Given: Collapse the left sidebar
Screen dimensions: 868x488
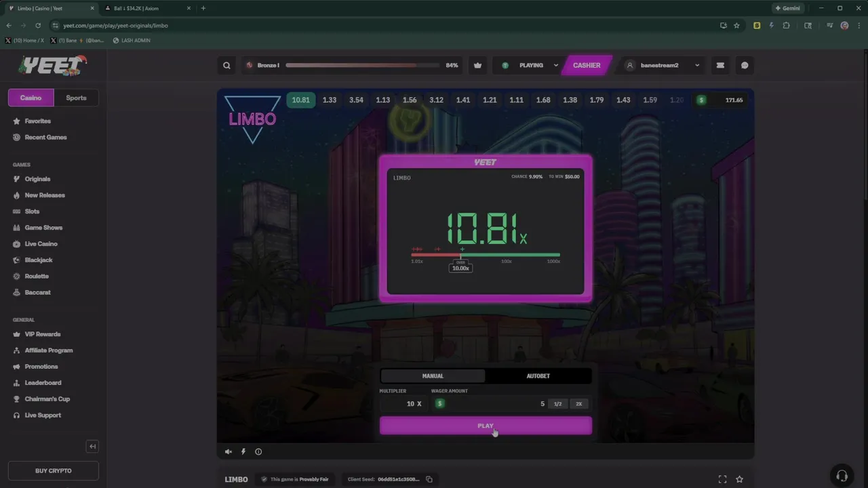Looking at the screenshot, I should click(x=93, y=446).
